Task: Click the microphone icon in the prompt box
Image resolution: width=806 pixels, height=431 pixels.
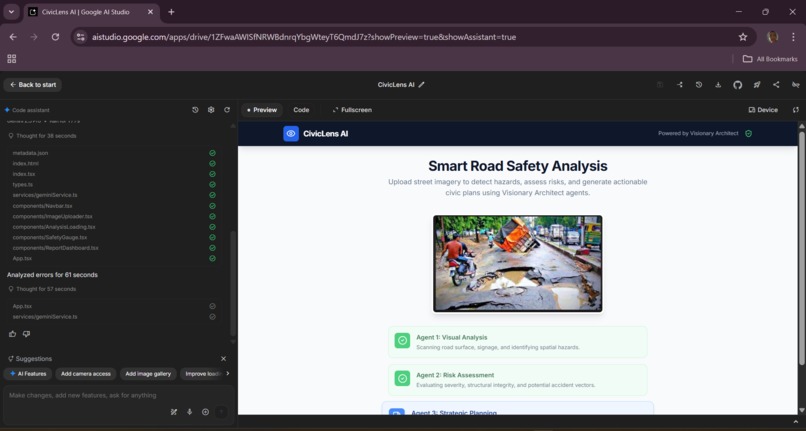Action: click(190, 412)
